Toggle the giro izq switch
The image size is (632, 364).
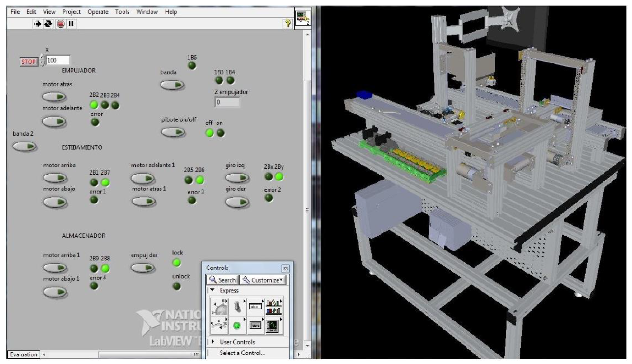click(237, 178)
